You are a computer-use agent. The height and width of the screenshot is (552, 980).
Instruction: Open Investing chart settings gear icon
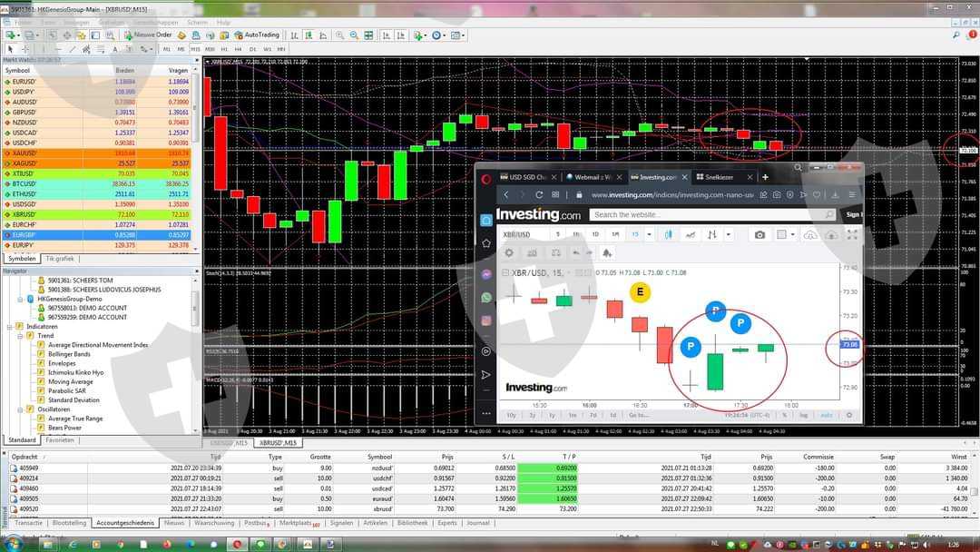(509, 252)
